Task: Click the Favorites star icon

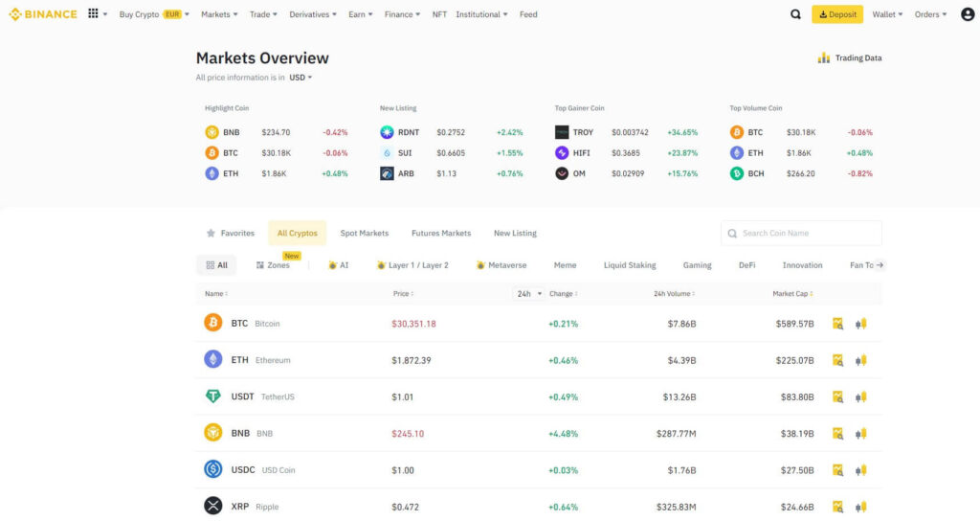Action: pyautogui.click(x=211, y=233)
